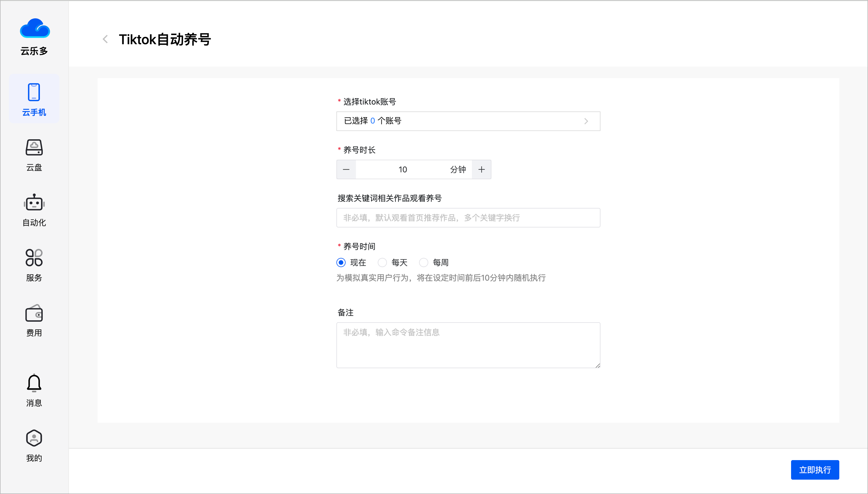This screenshot has height=494, width=868.
Task: Open the tiktok account selector dropdown
Action: pyautogui.click(x=468, y=121)
